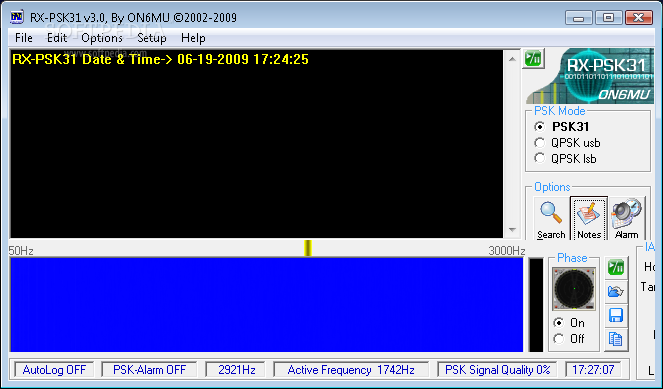This screenshot has height=389, width=663.
Task: Click the AutoLog OFF status field
Action: pyautogui.click(x=54, y=370)
